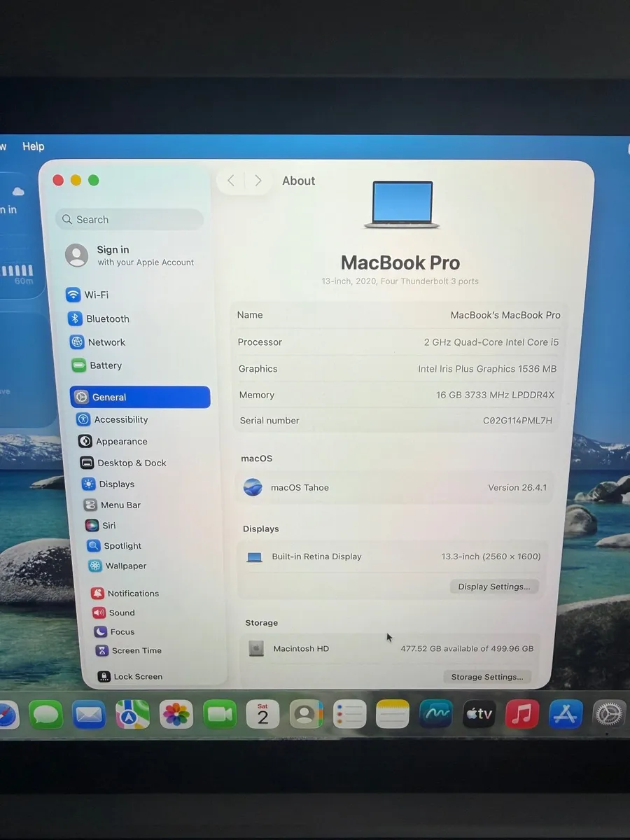The width and height of the screenshot is (630, 840).
Task: Open Screen Time settings
Action: [129, 650]
